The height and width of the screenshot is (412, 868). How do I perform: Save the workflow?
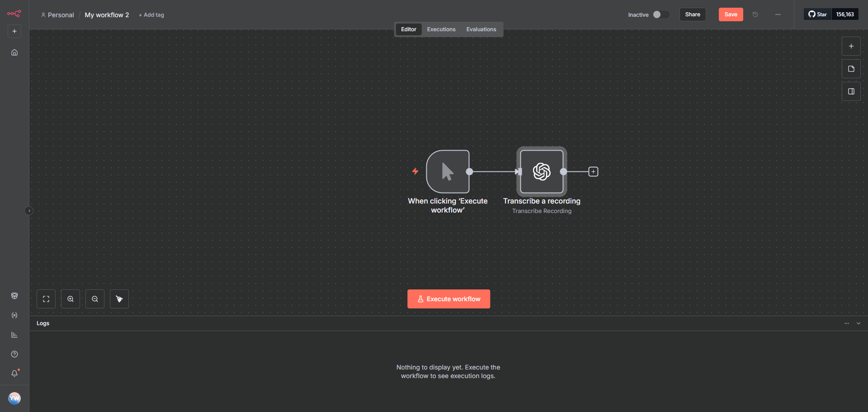click(x=731, y=14)
